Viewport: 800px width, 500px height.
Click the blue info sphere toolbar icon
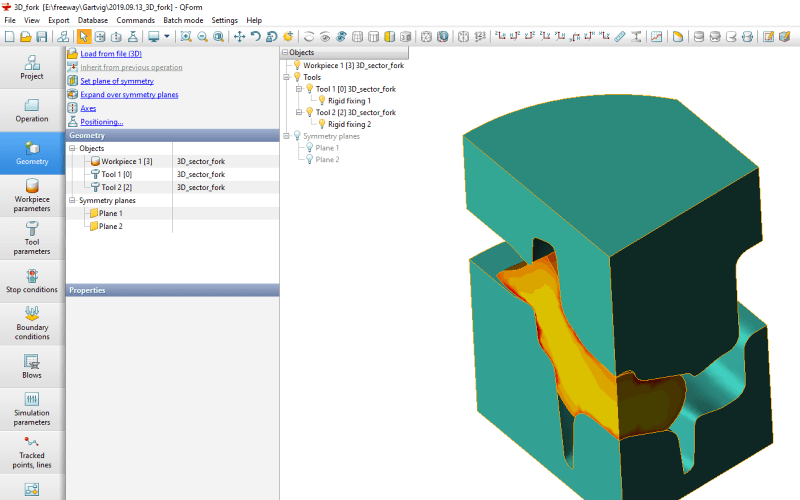click(442, 36)
